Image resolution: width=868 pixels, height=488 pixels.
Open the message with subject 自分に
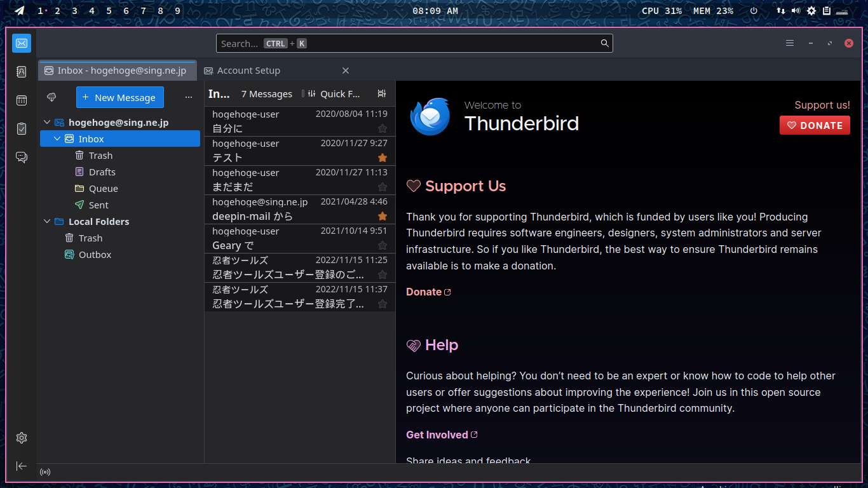point(300,121)
